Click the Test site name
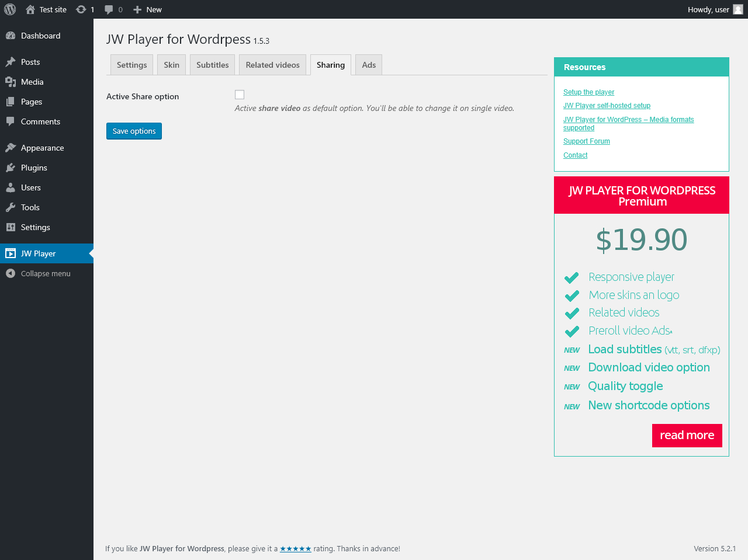748x560 pixels. point(53,9)
